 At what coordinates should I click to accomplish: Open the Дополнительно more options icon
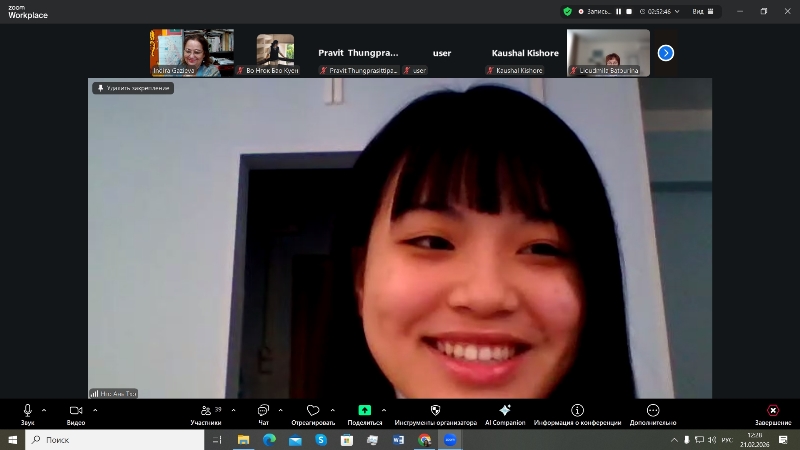[x=653, y=411]
